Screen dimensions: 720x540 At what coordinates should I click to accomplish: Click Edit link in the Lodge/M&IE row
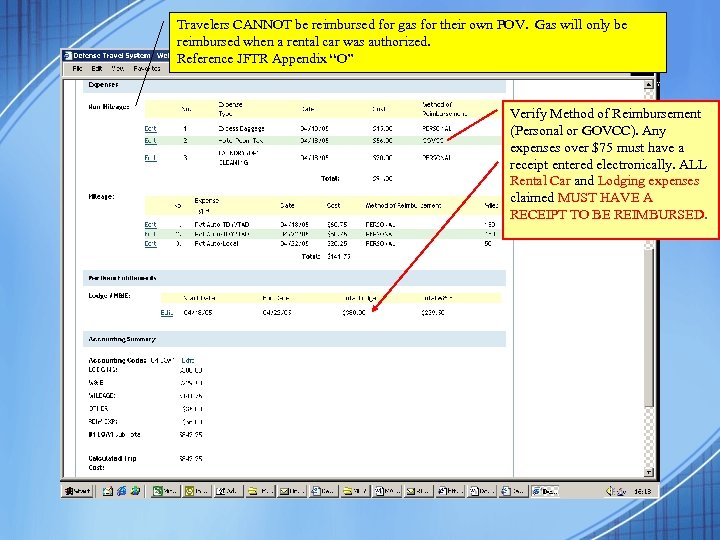click(x=166, y=313)
